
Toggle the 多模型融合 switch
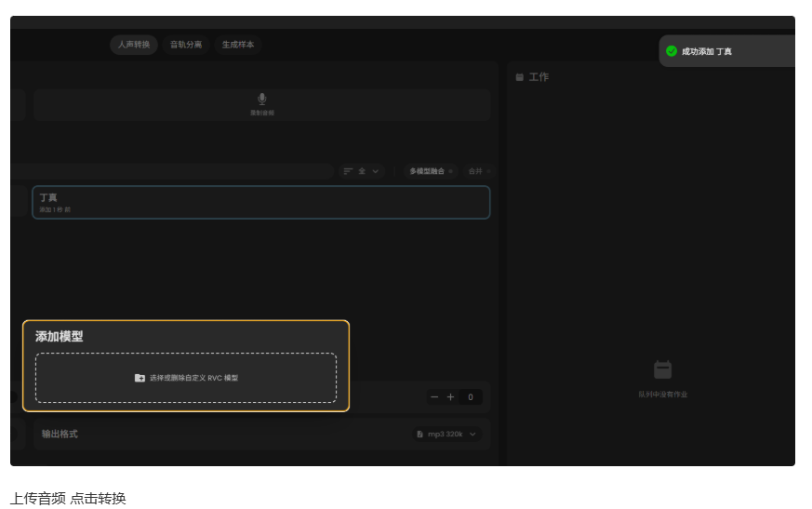[x=431, y=171]
